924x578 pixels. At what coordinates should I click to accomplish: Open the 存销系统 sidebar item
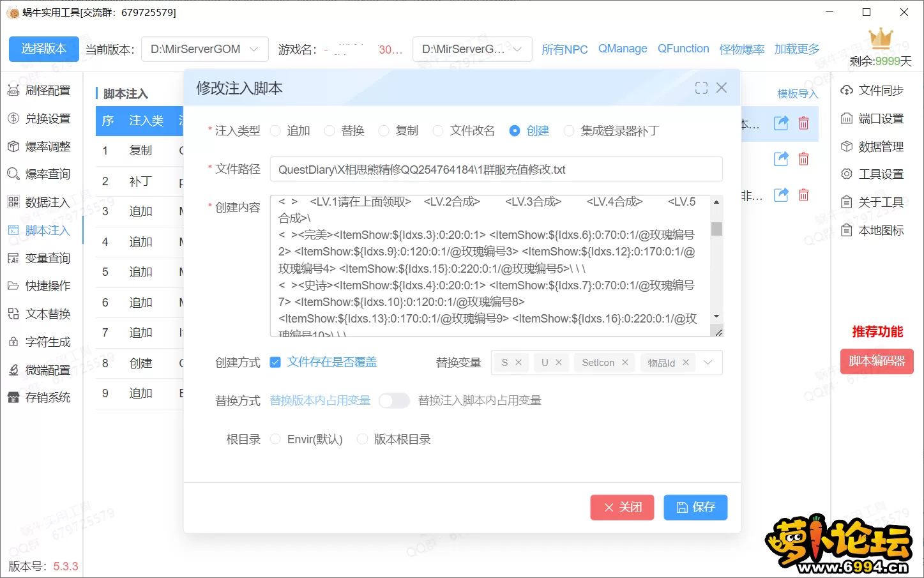(x=40, y=398)
